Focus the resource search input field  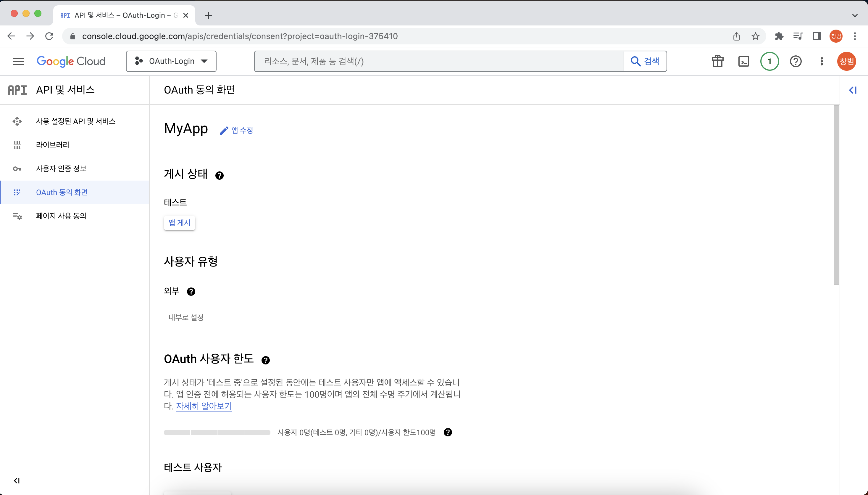(438, 61)
